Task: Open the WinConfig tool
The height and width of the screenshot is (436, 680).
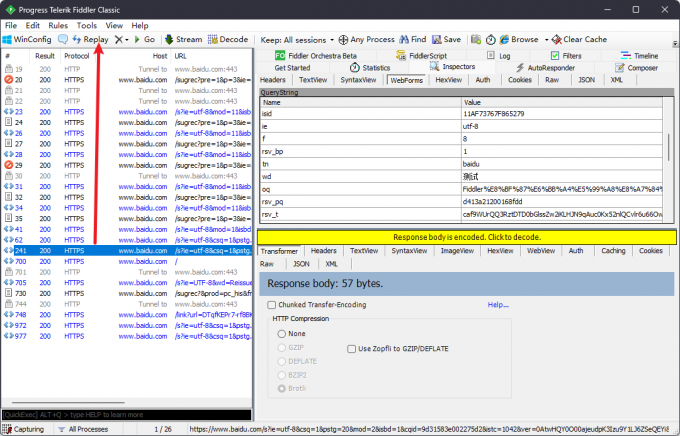Action: (x=27, y=39)
